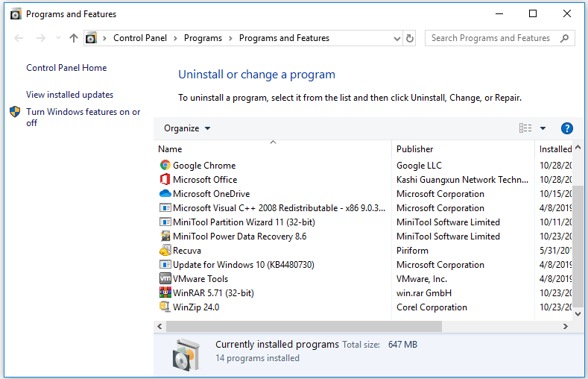Click the VMware Tools icon
This screenshot has height=379, width=588.
pyautogui.click(x=165, y=279)
